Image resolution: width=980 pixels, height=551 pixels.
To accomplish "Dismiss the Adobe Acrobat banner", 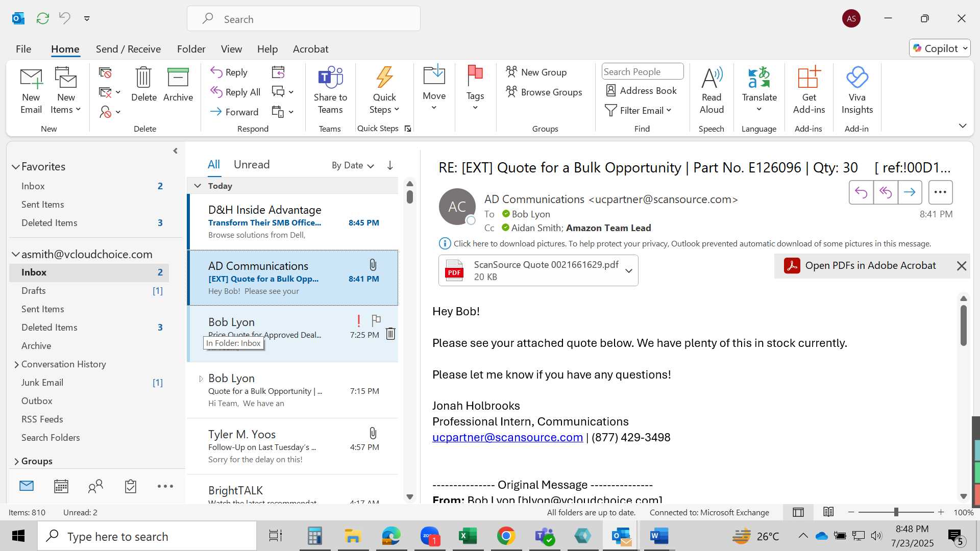I will coord(962,266).
